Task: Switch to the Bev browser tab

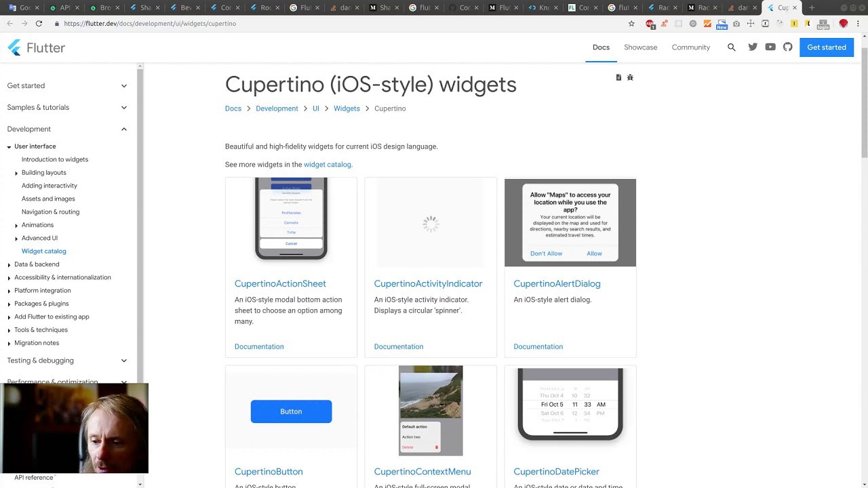Action: (x=185, y=7)
